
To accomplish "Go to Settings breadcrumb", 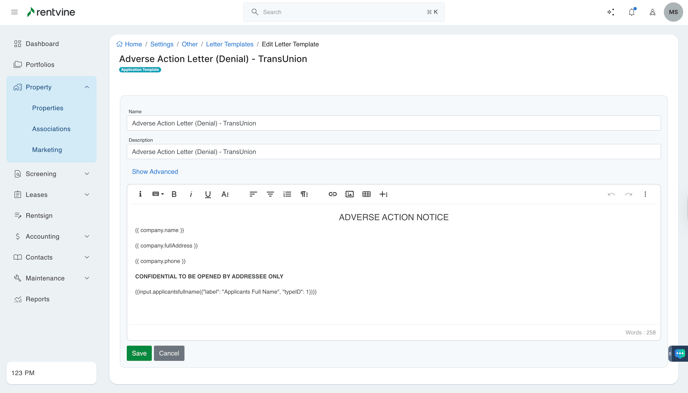I will 162,44.
